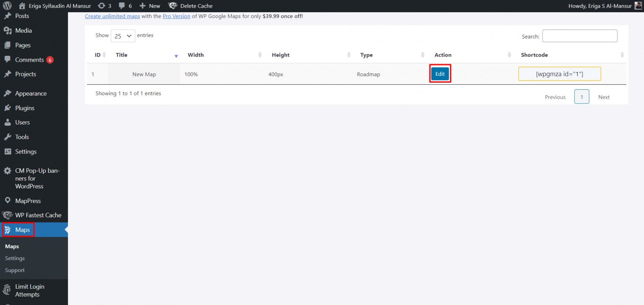The image size is (644, 305).
Task: Select the bold Maps submenu item
Action: (x=12, y=247)
